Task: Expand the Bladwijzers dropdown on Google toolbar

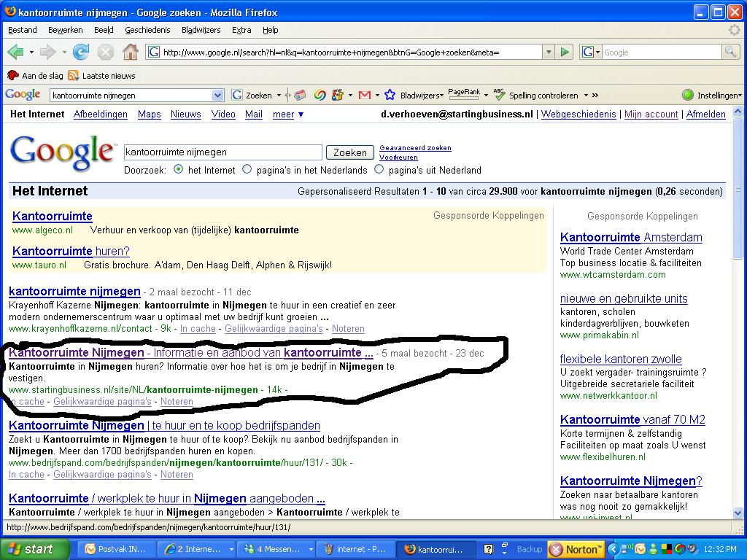Action: point(441,96)
